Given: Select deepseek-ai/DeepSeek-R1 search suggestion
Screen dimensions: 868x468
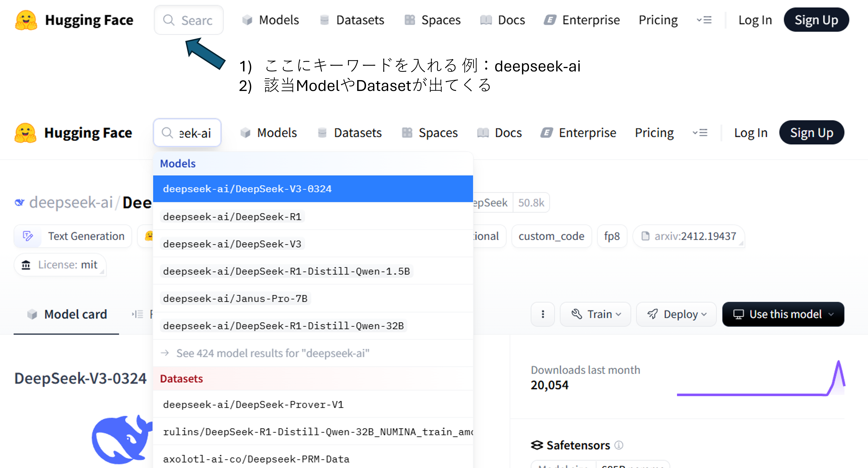Looking at the screenshot, I should [232, 217].
